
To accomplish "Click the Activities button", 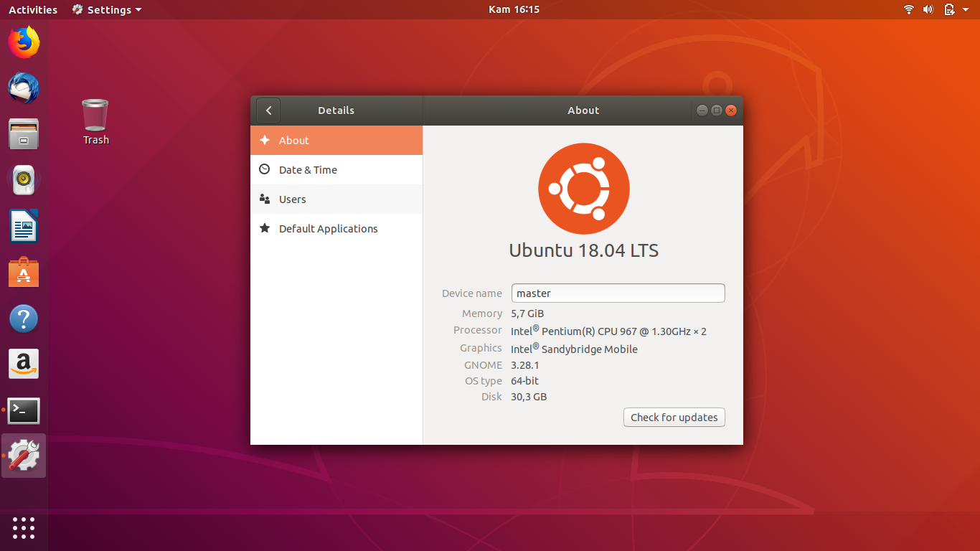I will pyautogui.click(x=33, y=9).
